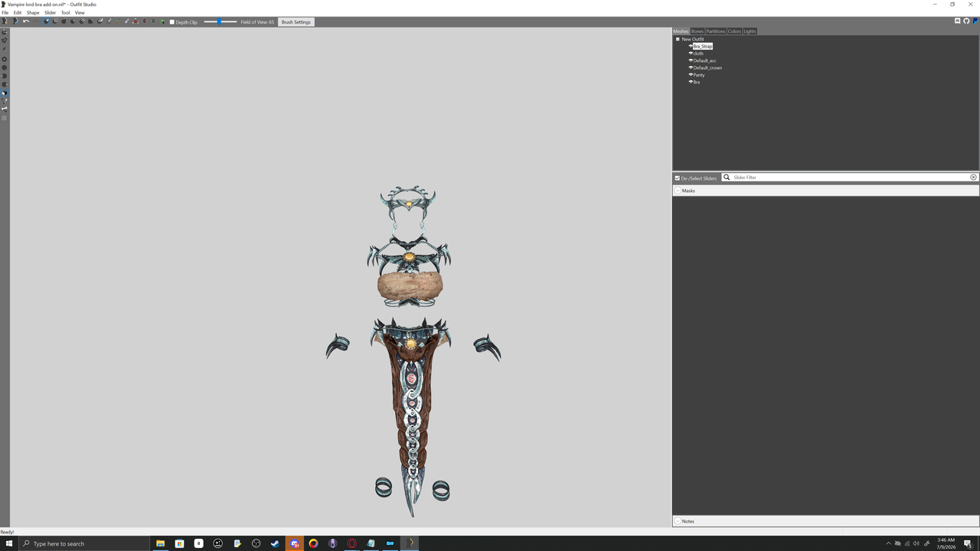Choose the Move brush tool
Screen dimensions: 980x551
[x=82, y=21]
